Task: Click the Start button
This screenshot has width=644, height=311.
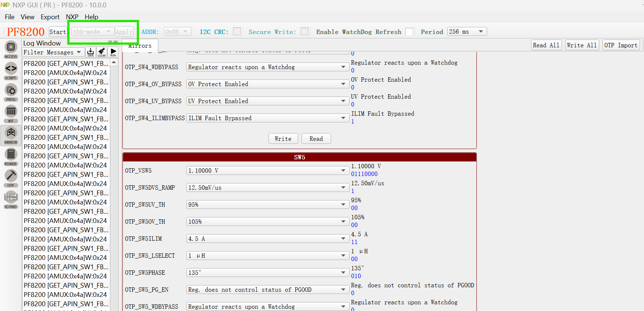Action: tap(58, 32)
